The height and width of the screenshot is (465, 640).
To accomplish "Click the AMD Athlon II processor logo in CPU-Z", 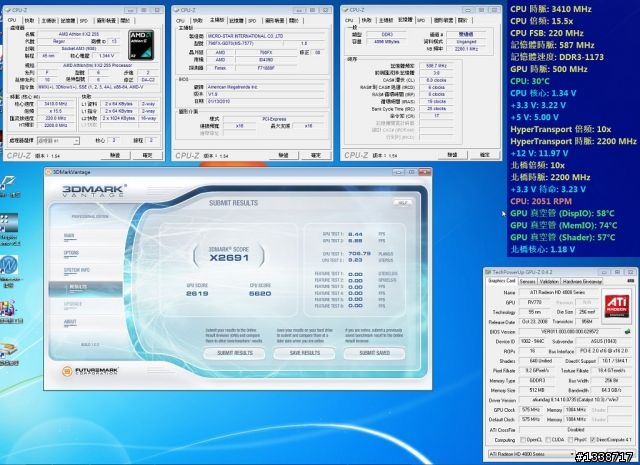I will click(141, 45).
